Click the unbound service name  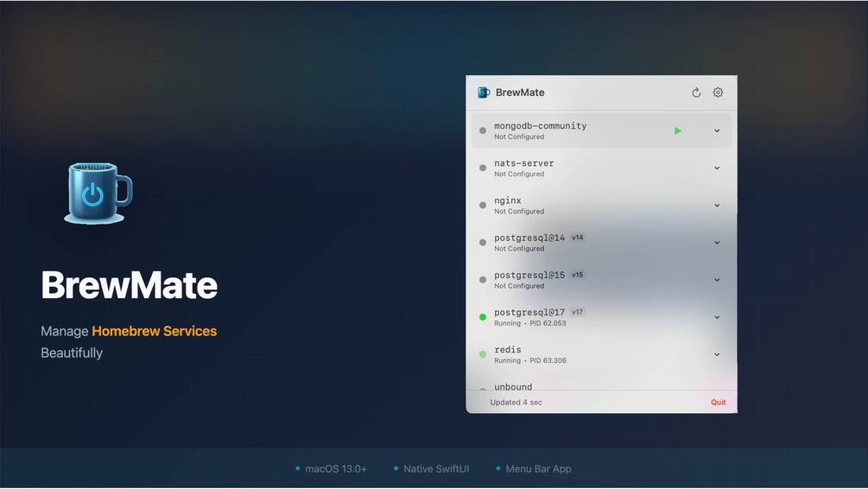[513, 386]
